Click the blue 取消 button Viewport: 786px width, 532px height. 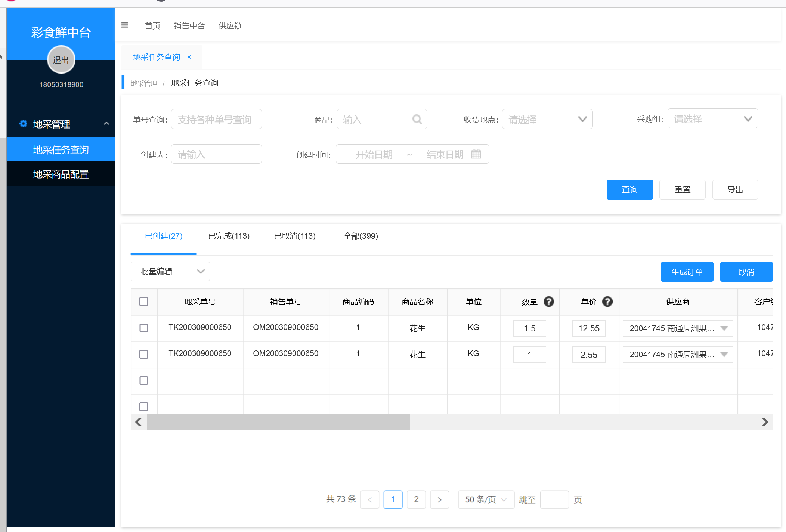click(746, 272)
